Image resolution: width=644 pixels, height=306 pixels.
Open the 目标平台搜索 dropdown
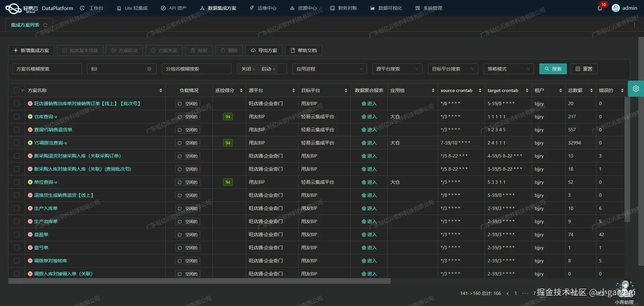[453, 69]
